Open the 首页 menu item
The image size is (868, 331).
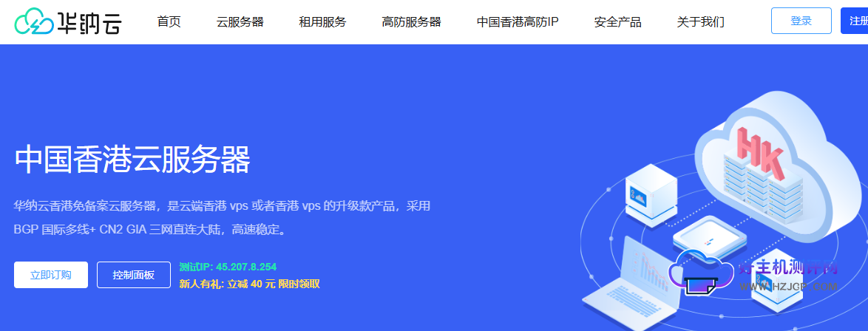169,22
